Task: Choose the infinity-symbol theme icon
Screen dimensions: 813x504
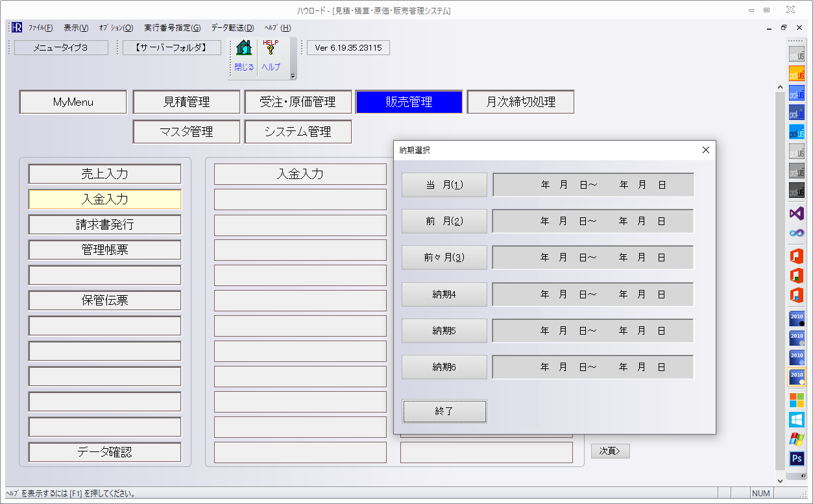Action: tap(796, 232)
